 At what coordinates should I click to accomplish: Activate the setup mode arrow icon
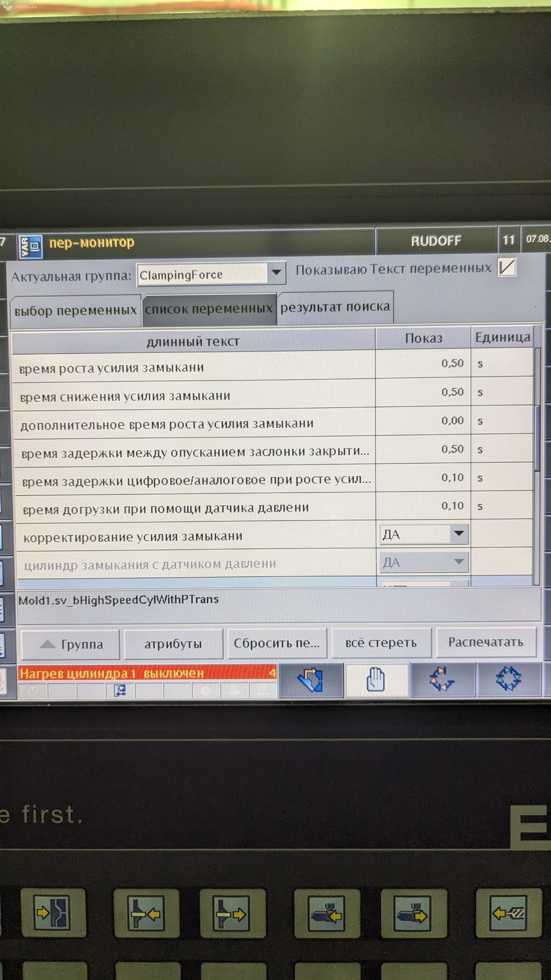311,679
